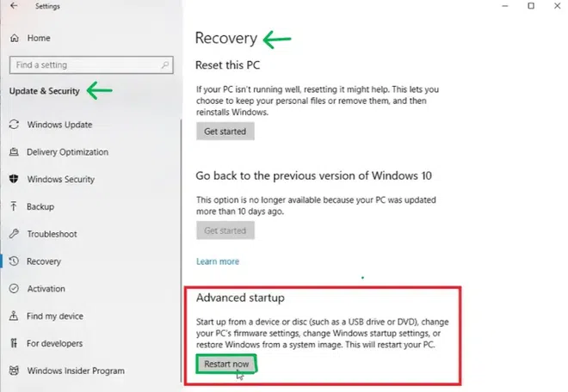Click the back arrow in Settings

click(x=14, y=6)
